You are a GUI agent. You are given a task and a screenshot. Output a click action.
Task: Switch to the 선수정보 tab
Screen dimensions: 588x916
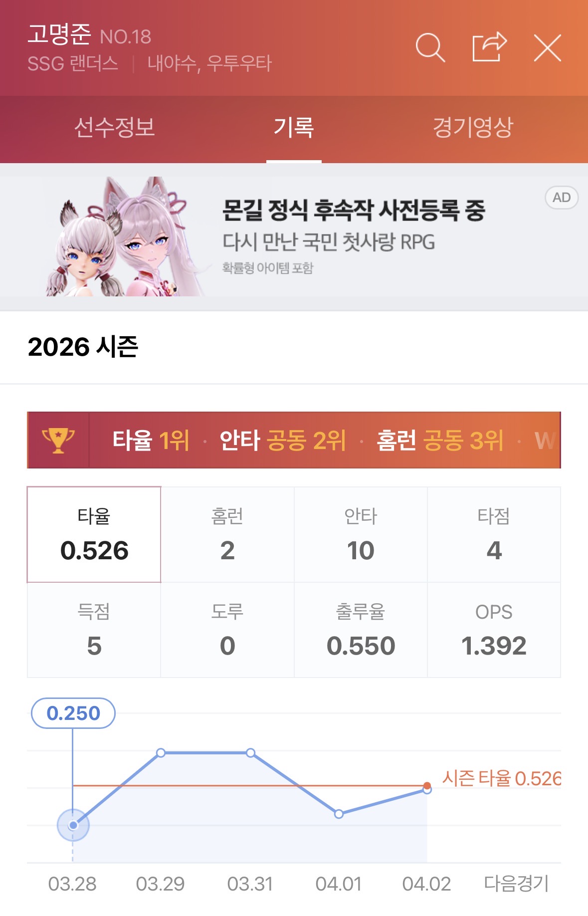pyautogui.click(x=114, y=128)
